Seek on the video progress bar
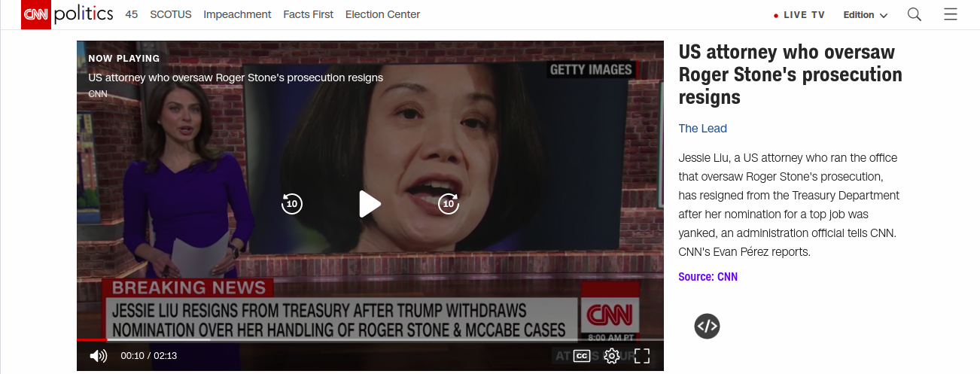 tap(370, 340)
